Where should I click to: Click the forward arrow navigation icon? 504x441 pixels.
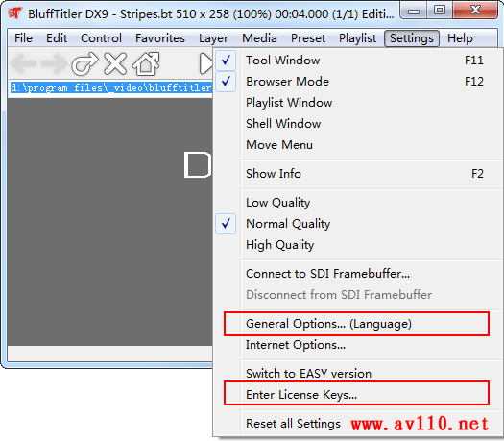(54, 63)
